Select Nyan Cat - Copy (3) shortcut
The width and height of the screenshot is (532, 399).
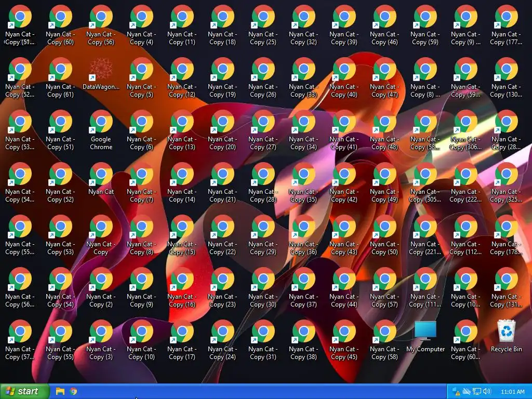[101, 340]
